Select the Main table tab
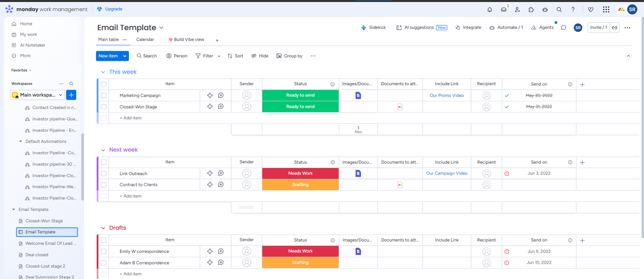The width and height of the screenshot is (644, 279). click(x=108, y=39)
